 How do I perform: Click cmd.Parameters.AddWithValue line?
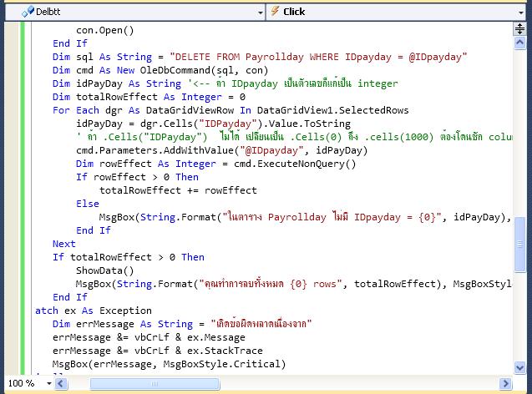point(222,150)
